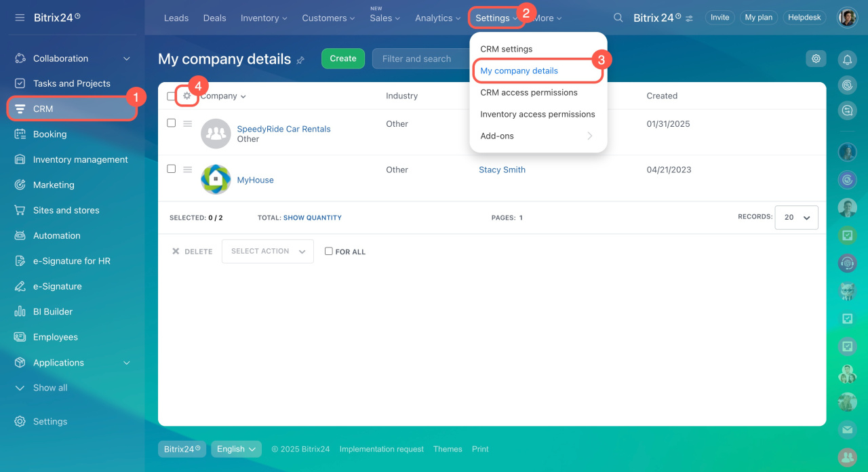The height and width of the screenshot is (472, 868).
Task: Open e-Signature for HR
Action: [71, 261]
